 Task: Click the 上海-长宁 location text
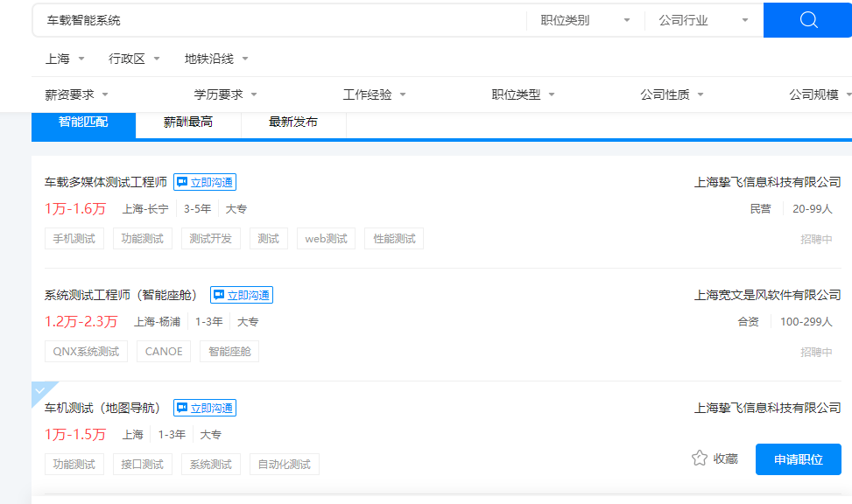click(145, 209)
